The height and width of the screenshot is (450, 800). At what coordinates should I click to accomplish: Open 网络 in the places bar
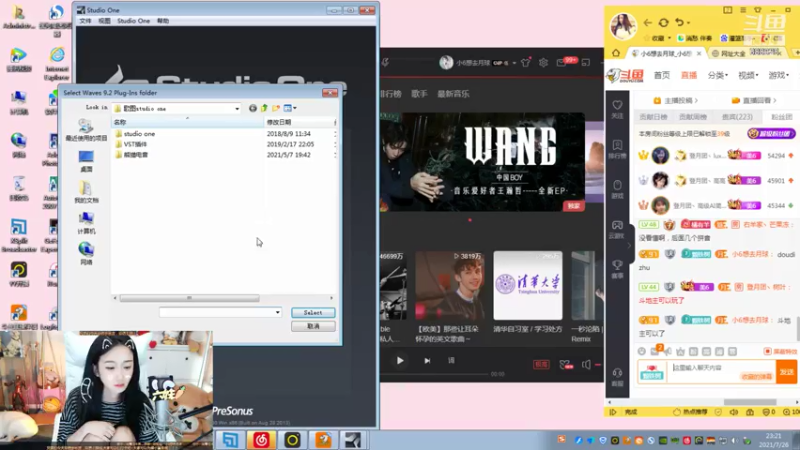coord(86,254)
